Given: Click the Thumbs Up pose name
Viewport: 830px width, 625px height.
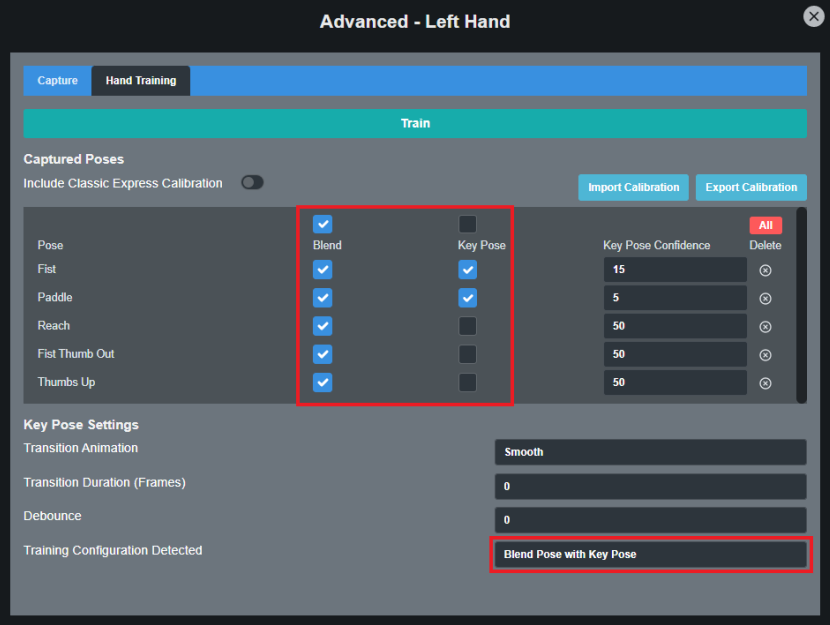Looking at the screenshot, I should [x=66, y=382].
